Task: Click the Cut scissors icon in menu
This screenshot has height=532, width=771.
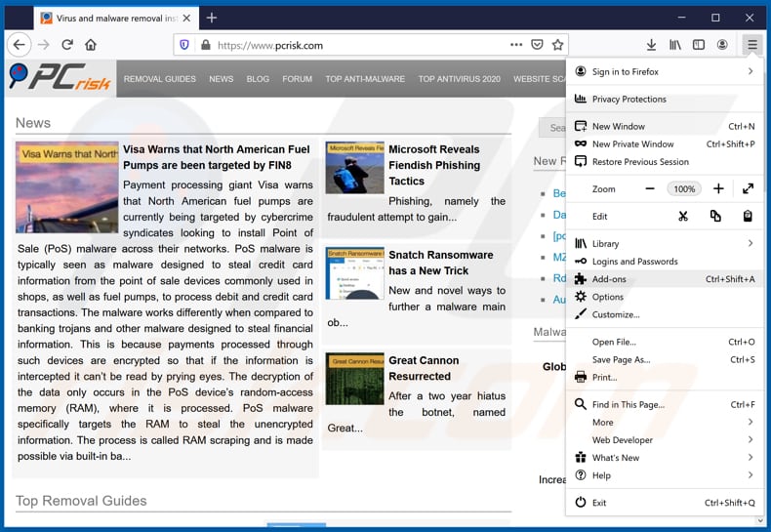Action: [x=683, y=216]
